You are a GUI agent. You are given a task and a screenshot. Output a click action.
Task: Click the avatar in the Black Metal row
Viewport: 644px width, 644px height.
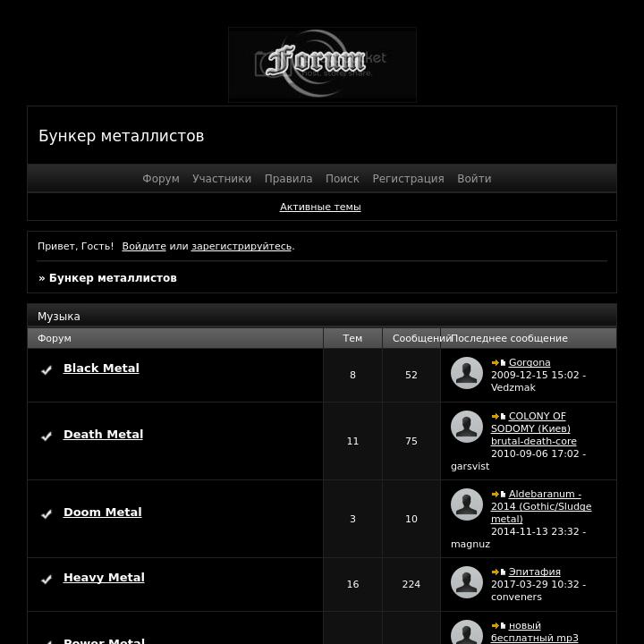pyautogui.click(x=466, y=373)
